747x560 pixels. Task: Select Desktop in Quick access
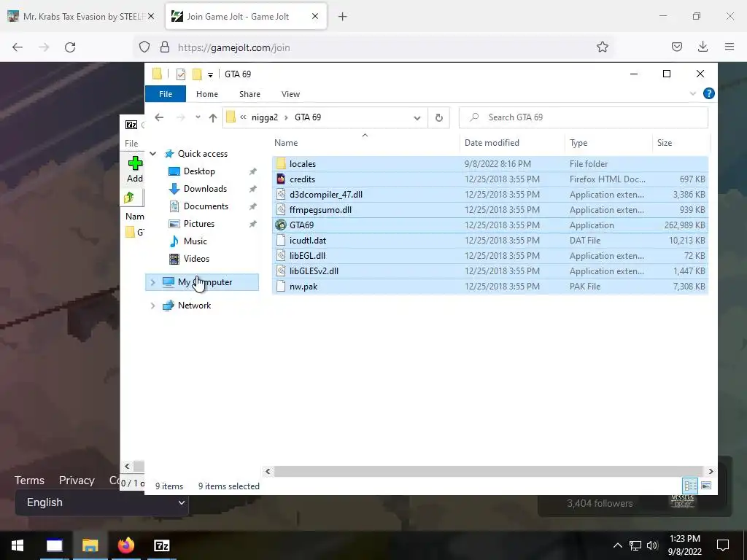199,171
